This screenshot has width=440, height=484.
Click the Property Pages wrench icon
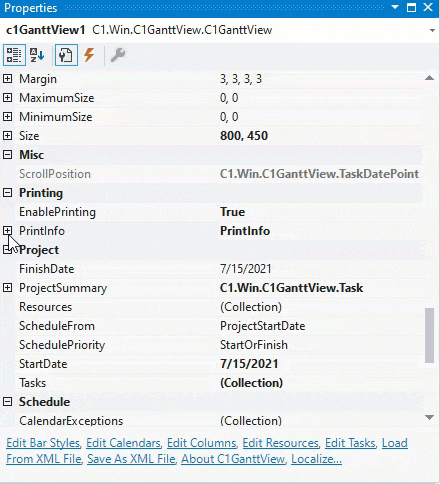click(x=118, y=55)
